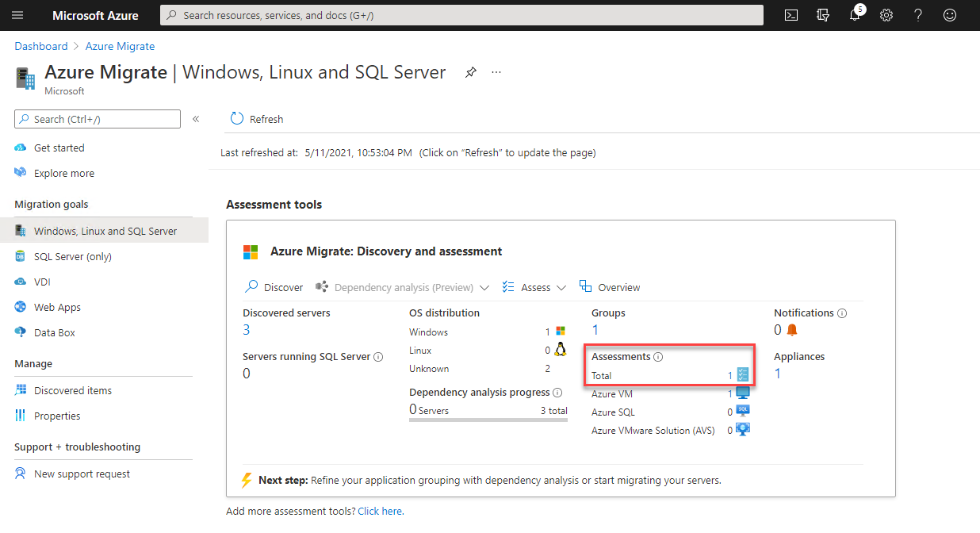Open the feedback smiley icon
The image size is (980, 533).
coord(950,15)
